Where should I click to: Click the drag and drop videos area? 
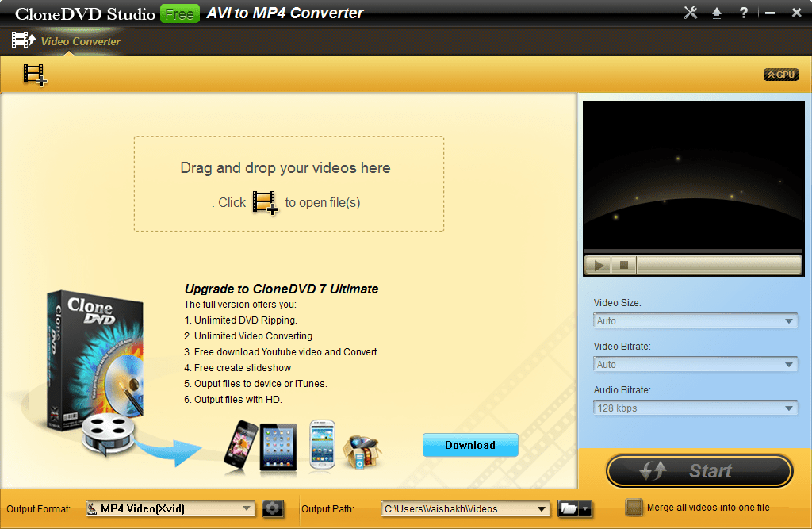289,184
